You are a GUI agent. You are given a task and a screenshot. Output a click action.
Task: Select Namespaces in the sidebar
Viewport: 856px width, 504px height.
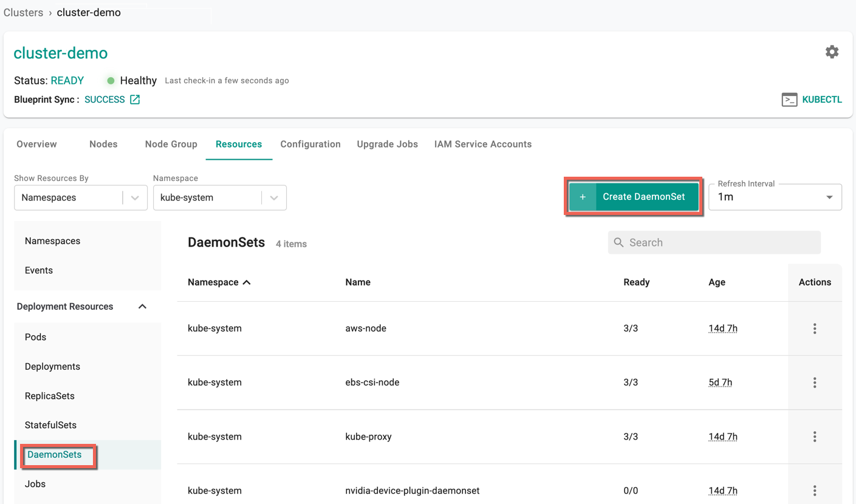[x=52, y=241]
